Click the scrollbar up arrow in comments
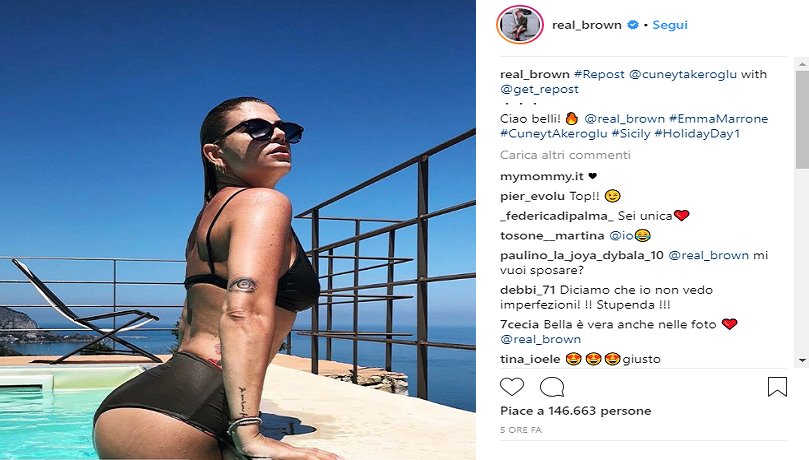Screen dimensions: 809x460 (802, 64)
